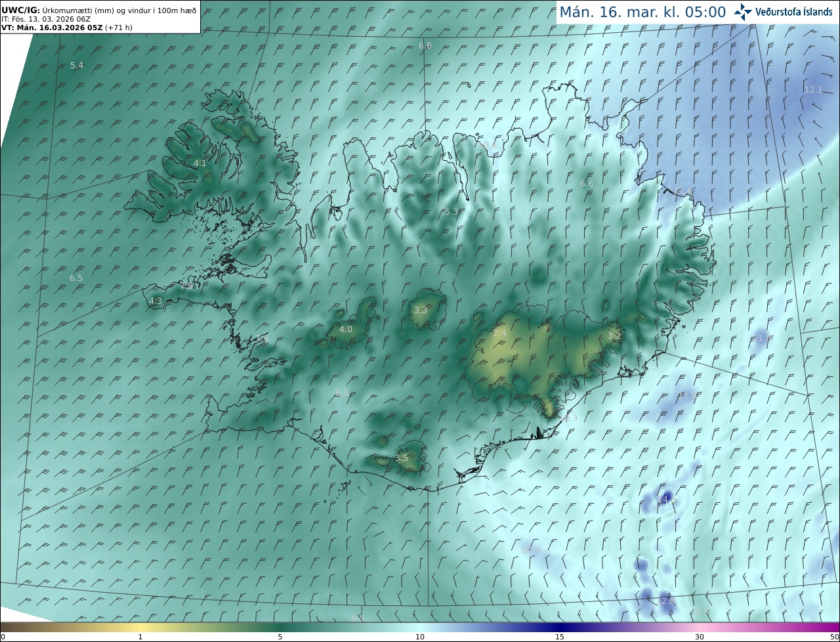Click the 10 label on the color scale
The image size is (840, 642).
(x=420, y=637)
